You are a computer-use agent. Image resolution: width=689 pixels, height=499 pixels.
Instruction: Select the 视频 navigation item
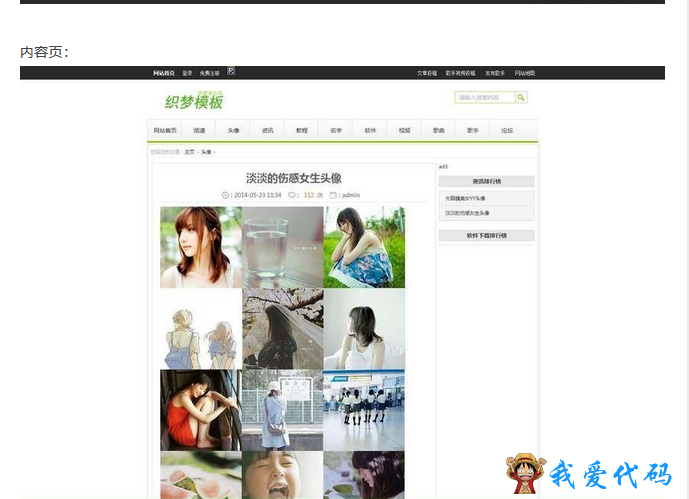click(405, 130)
